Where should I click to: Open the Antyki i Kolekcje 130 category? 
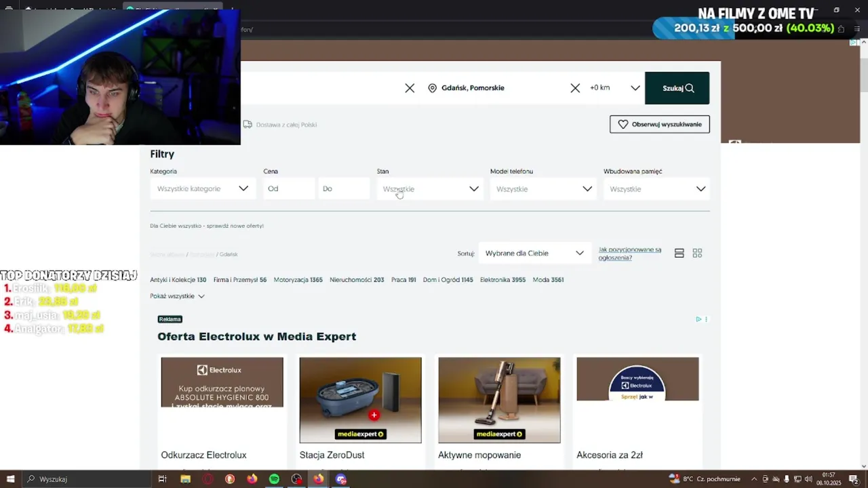[x=178, y=280]
